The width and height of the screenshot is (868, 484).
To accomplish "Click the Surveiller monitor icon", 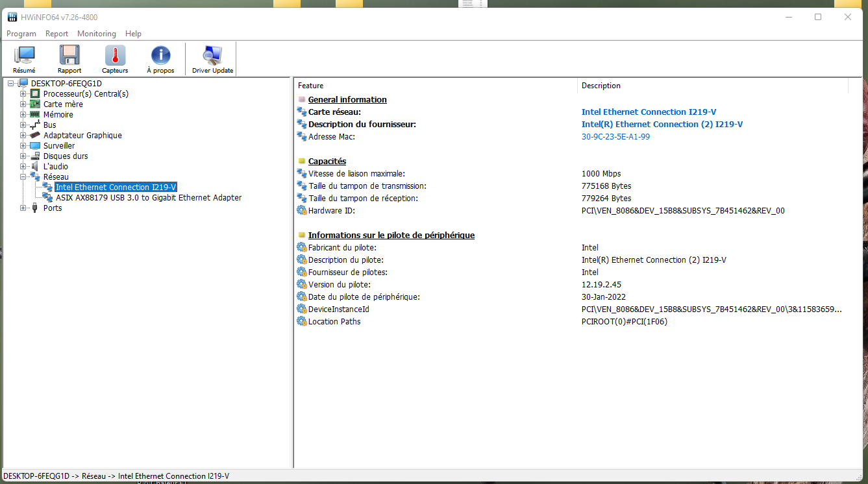I will [x=36, y=145].
